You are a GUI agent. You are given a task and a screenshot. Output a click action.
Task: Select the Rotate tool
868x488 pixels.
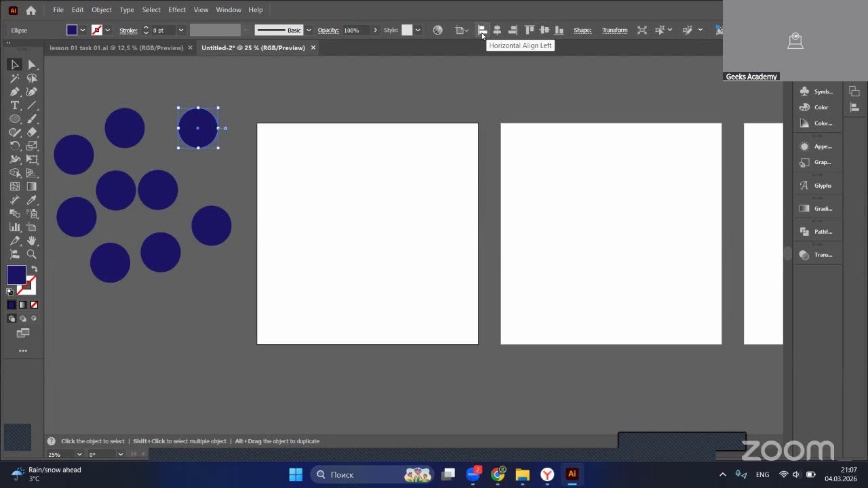click(x=14, y=146)
